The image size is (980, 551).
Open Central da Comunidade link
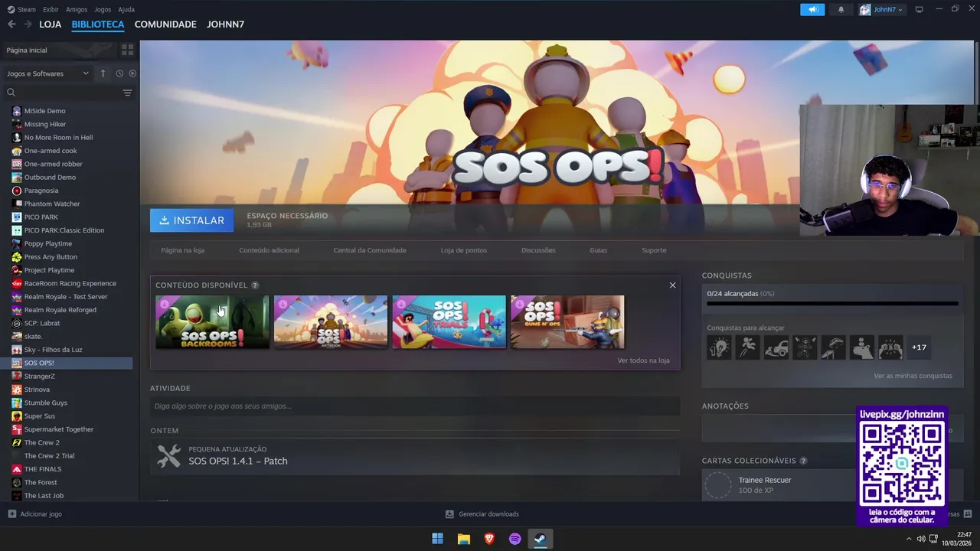[370, 250]
